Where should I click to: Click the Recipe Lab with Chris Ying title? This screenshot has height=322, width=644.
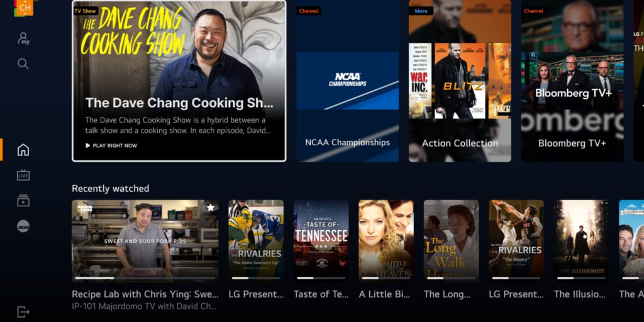point(145,294)
